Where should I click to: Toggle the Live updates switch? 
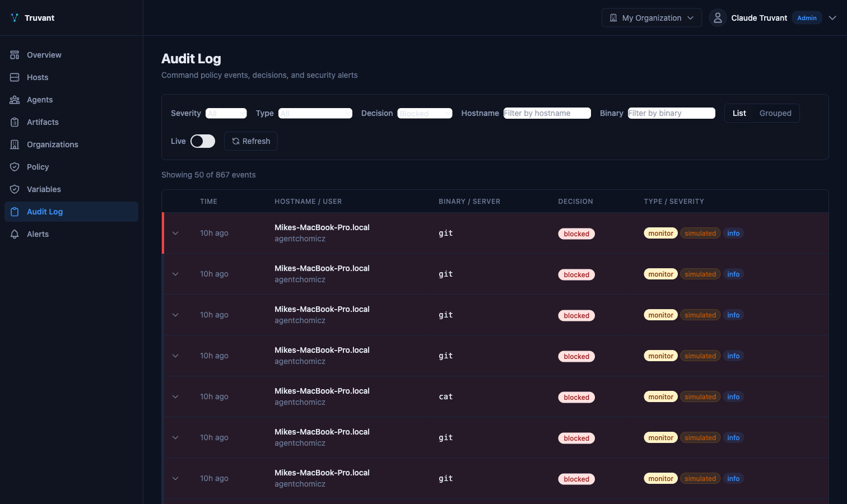[x=202, y=141]
